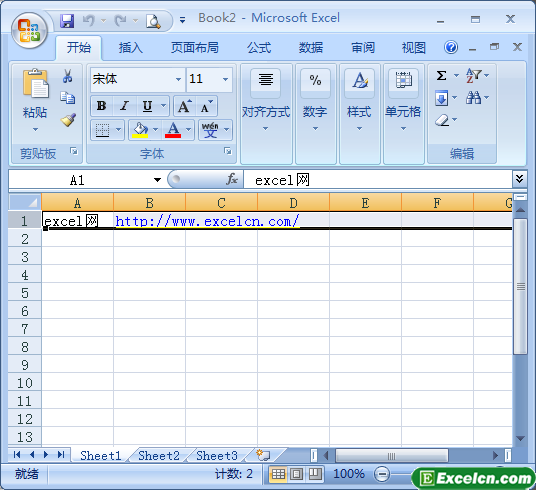Decrease font size with small A

(x=206, y=106)
